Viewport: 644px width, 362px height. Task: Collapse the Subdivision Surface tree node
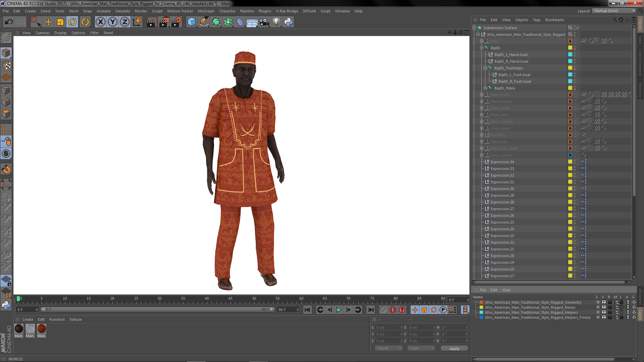click(474, 28)
